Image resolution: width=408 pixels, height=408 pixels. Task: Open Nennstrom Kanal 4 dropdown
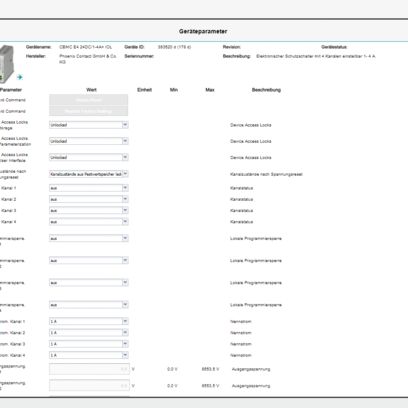click(89, 355)
